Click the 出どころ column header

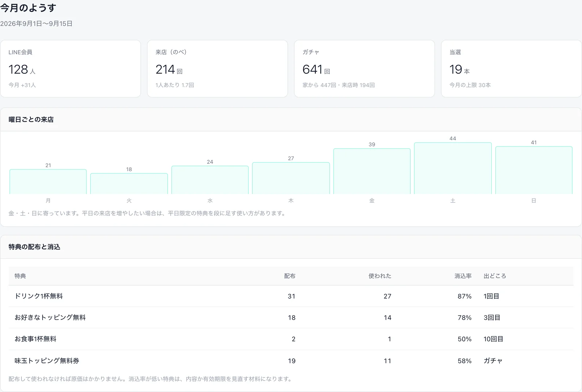[495, 276]
